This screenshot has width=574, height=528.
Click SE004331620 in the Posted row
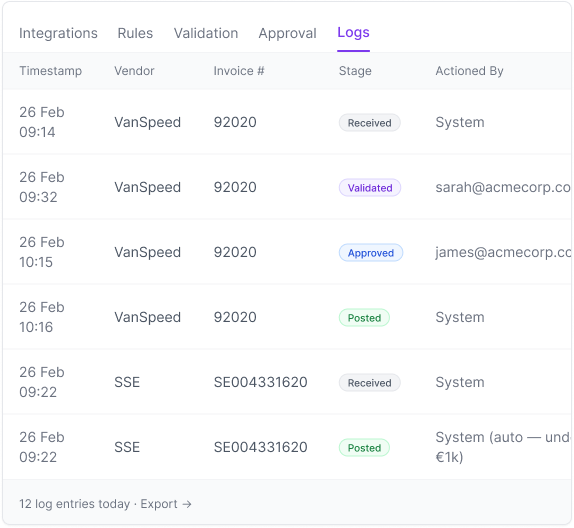[260, 447]
